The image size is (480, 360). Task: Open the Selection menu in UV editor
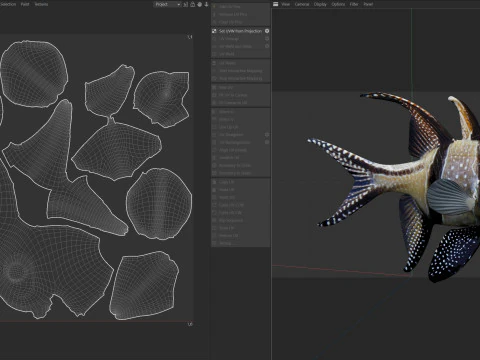[x=7, y=4]
